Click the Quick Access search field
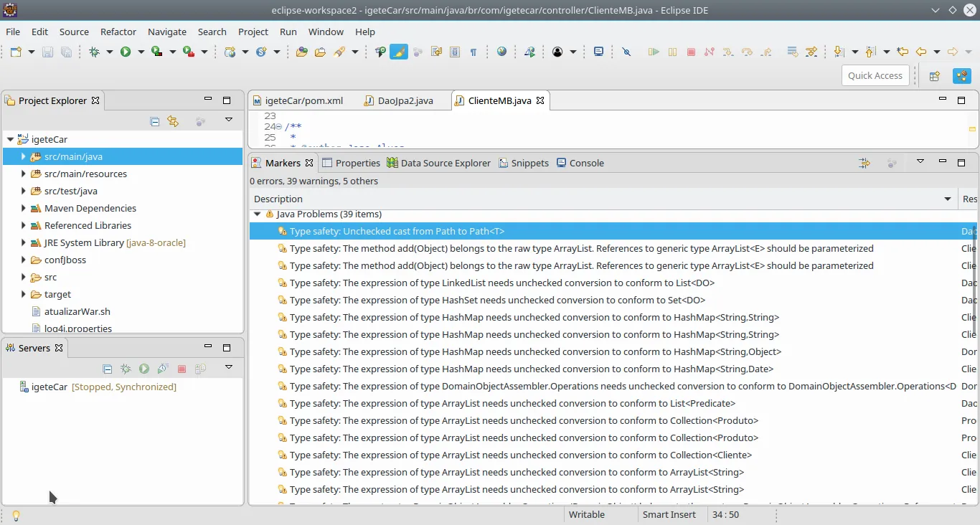Viewport: 980px width, 525px height. [x=875, y=76]
